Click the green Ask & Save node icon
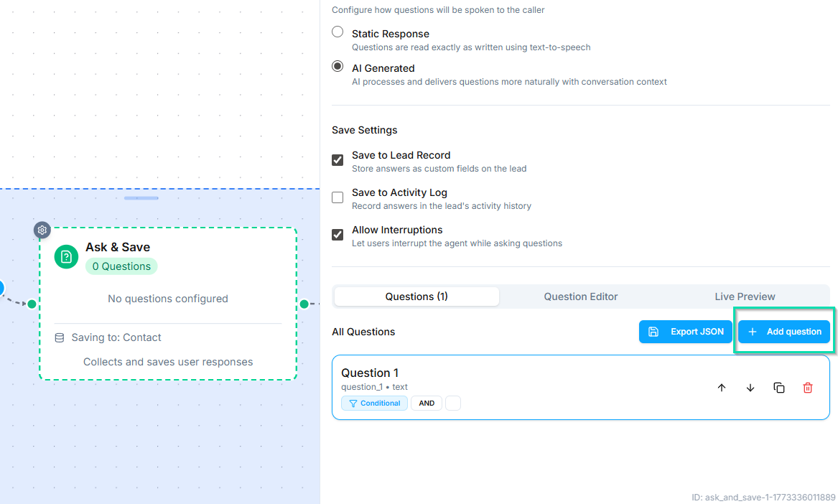 (x=67, y=256)
